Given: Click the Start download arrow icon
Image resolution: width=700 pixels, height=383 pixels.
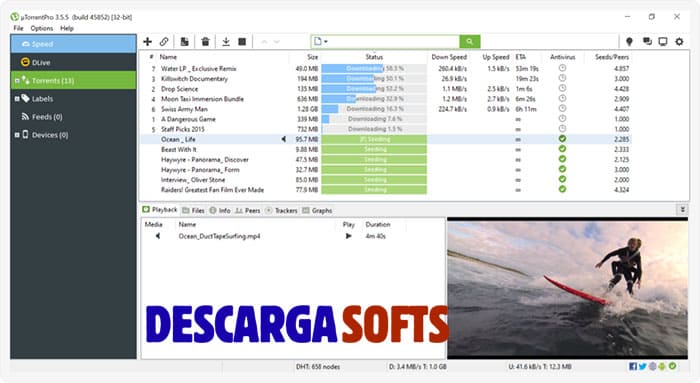Looking at the screenshot, I should 226,42.
